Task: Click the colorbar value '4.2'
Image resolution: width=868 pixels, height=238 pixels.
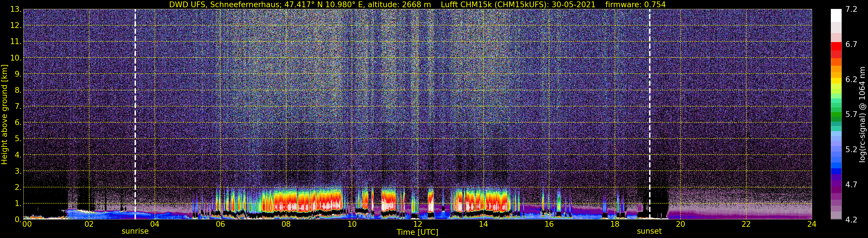Action: tap(851, 220)
